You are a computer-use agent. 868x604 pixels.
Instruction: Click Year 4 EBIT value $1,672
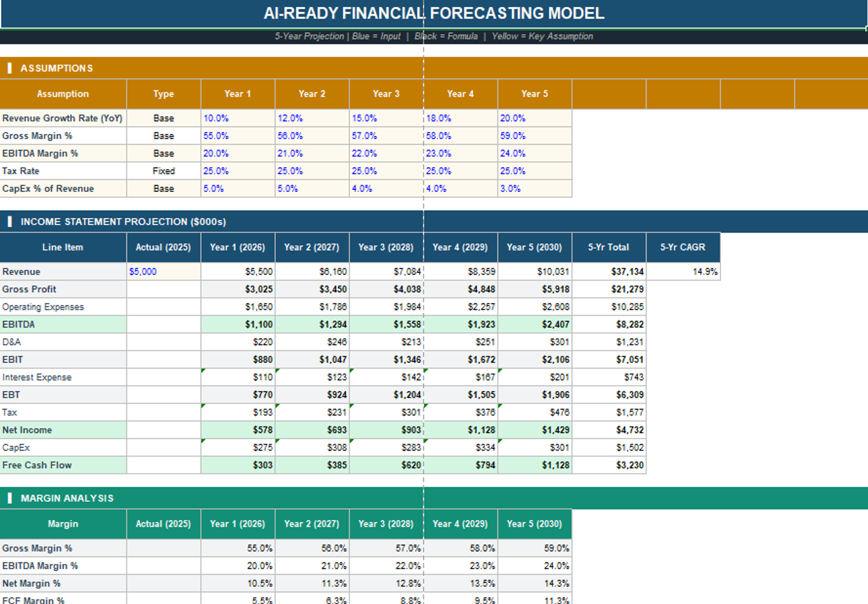pos(460,359)
